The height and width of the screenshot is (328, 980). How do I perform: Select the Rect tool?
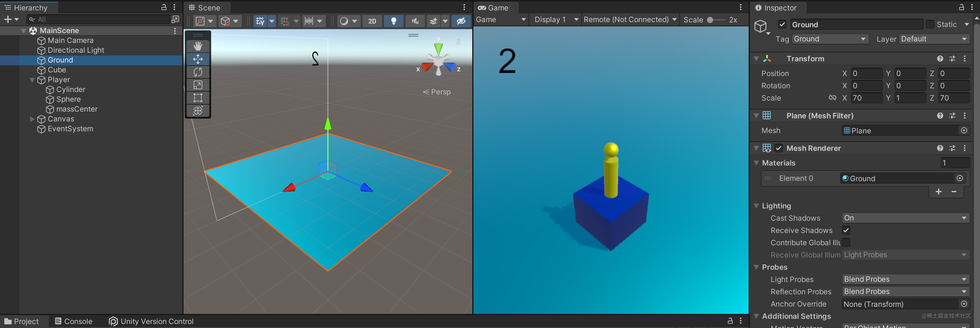(198, 98)
